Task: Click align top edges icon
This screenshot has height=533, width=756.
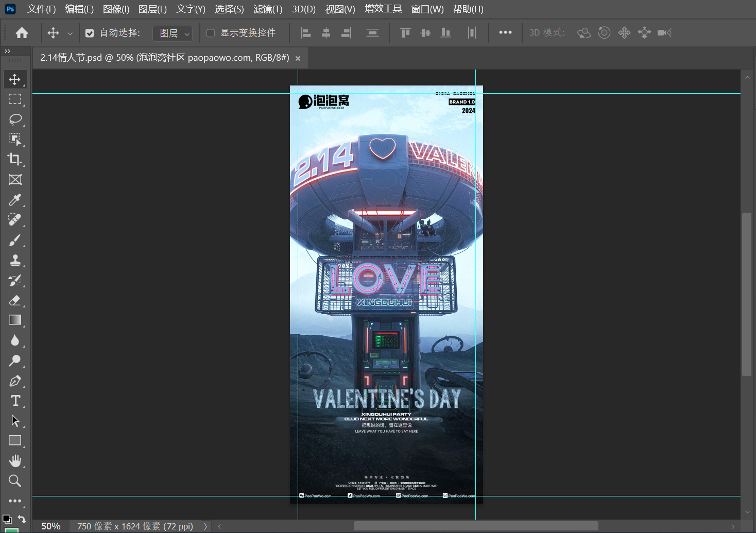Action: click(405, 33)
